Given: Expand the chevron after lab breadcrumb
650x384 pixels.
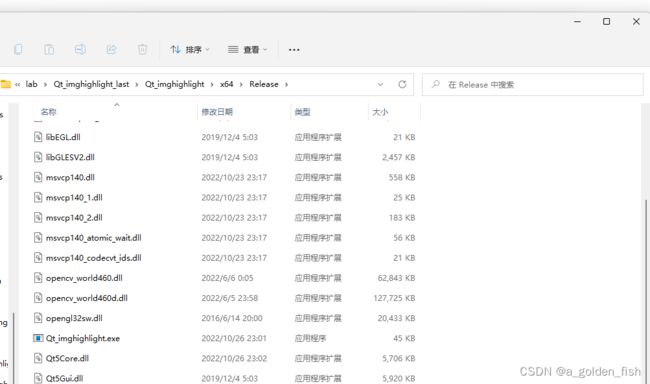Looking at the screenshot, I should click(45, 84).
